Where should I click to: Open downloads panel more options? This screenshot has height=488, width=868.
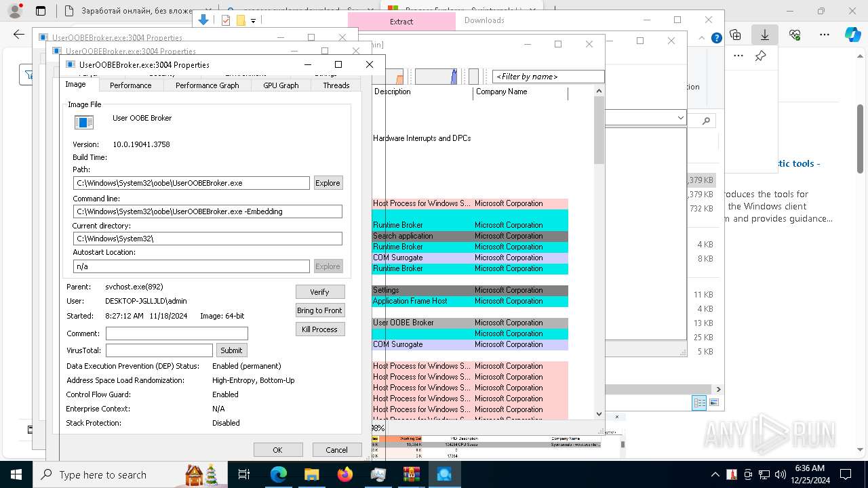click(x=738, y=56)
